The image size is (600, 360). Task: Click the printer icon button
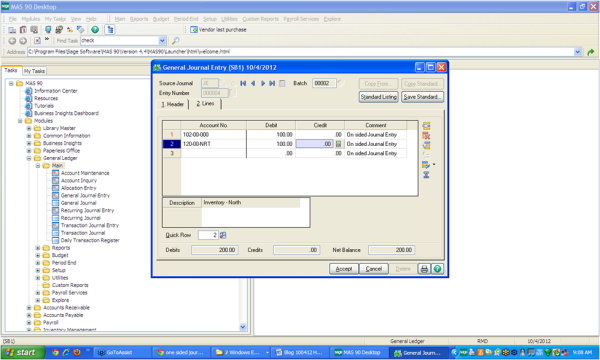tap(424, 269)
